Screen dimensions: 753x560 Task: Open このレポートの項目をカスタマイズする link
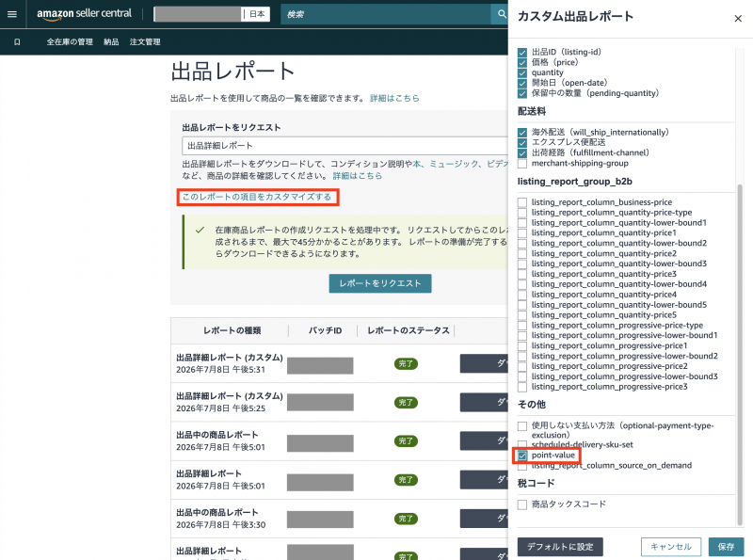pyautogui.click(x=257, y=197)
